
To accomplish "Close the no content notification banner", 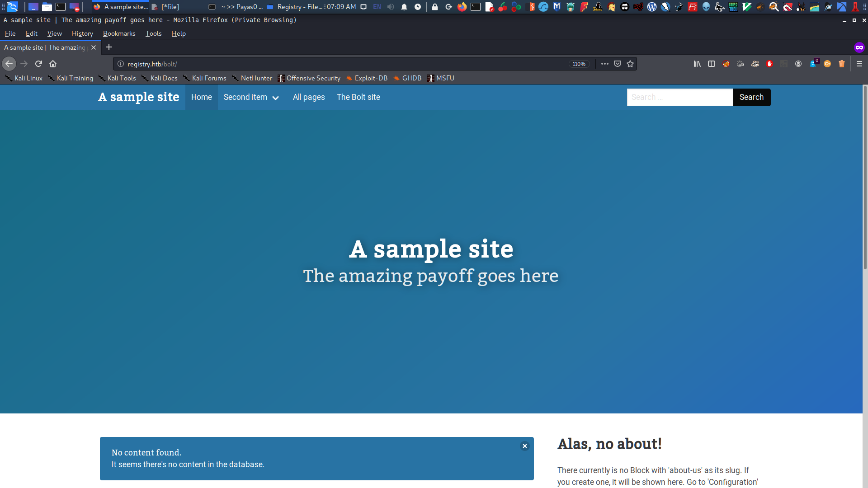I will click(x=524, y=446).
